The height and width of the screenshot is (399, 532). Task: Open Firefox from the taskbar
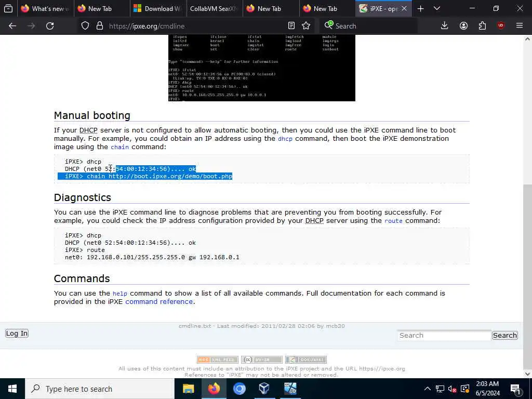click(214, 389)
